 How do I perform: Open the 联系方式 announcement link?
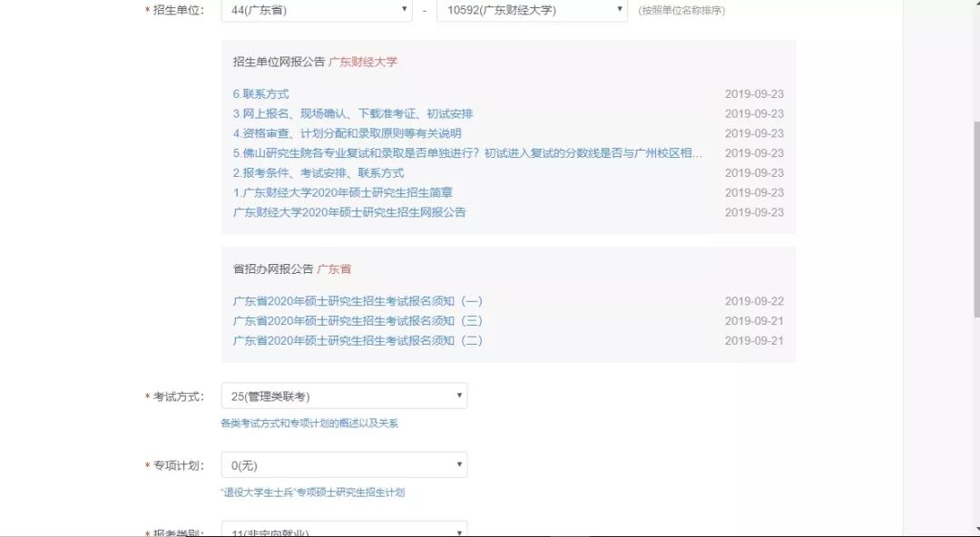click(x=260, y=93)
